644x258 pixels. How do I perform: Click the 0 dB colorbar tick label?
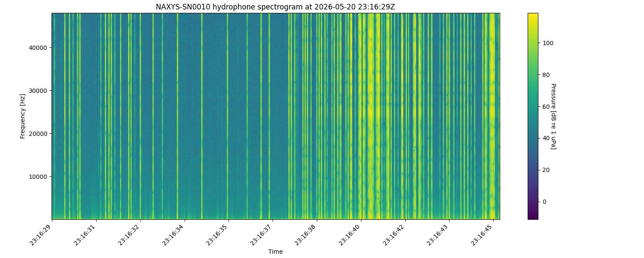pyautogui.click(x=544, y=202)
